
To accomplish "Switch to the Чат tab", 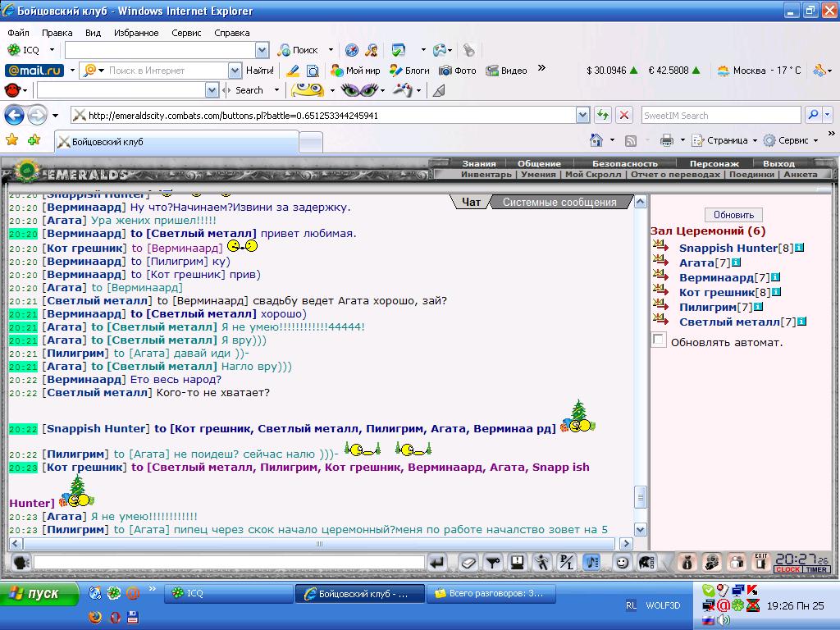I will 471,202.
